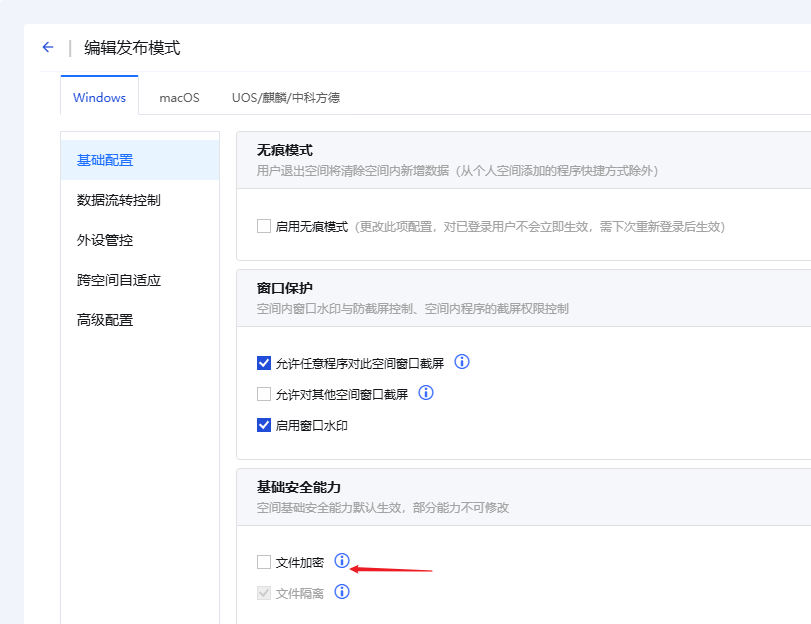
Task: Navigate to 高级配置 in sidebar
Action: pos(104,320)
